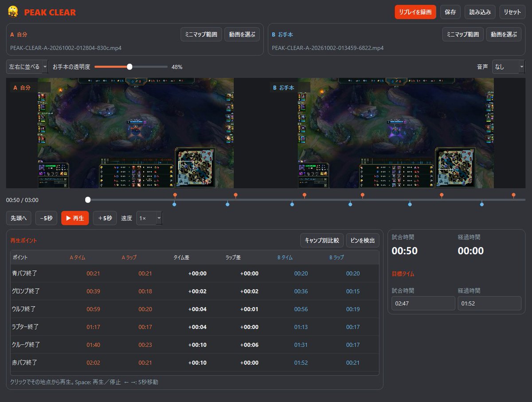Click the リセット button
This screenshot has height=402, width=532.
512,12
